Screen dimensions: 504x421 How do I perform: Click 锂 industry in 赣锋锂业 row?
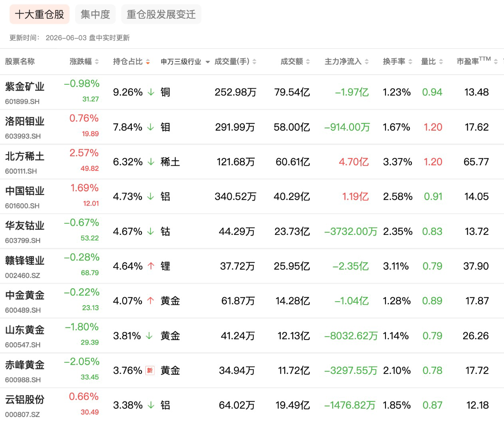(x=165, y=266)
